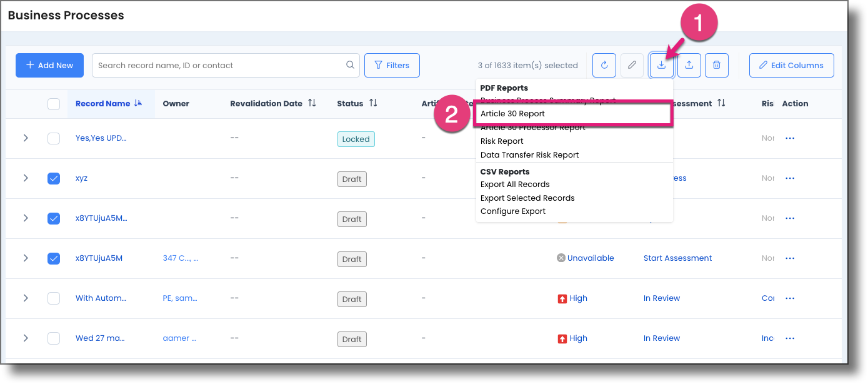Open action menu for With Autom row
This screenshot has width=868, height=384.
(790, 298)
